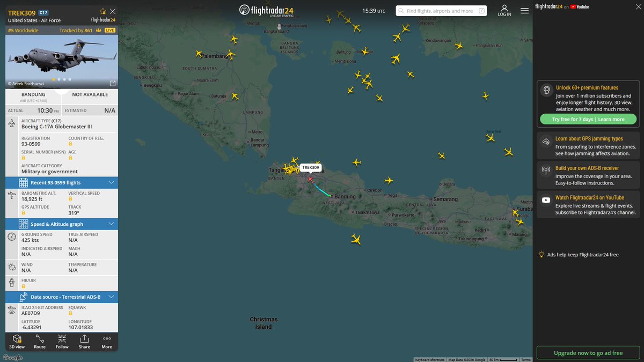Share this flight

tap(84, 342)
